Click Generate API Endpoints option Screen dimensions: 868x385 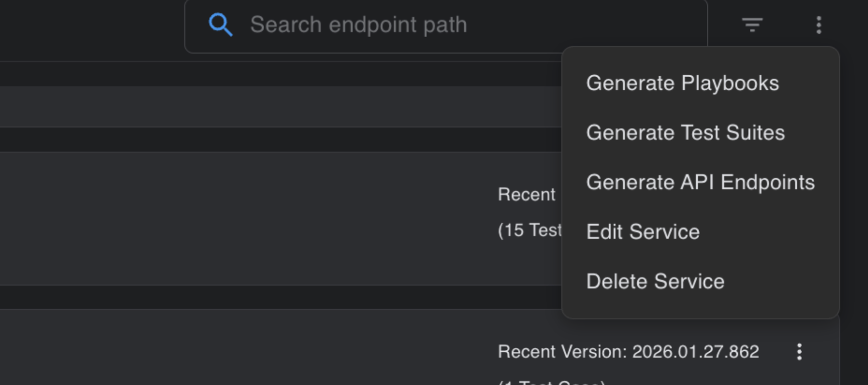click(700, 182)
